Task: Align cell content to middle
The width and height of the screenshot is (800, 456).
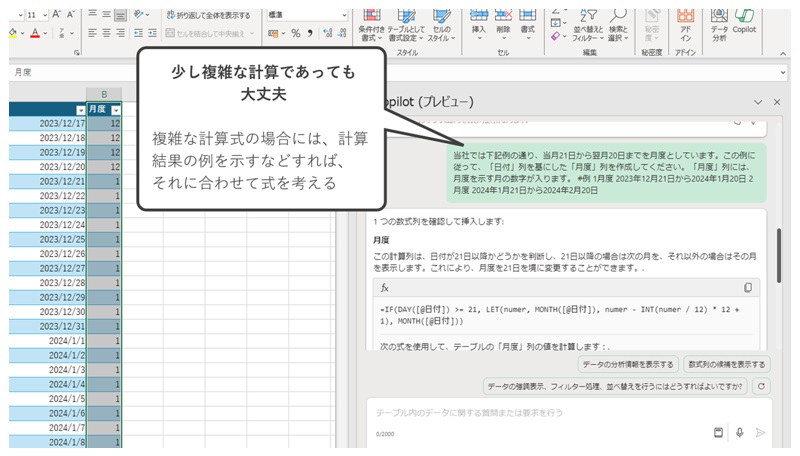Action: [x=106, y=14]
